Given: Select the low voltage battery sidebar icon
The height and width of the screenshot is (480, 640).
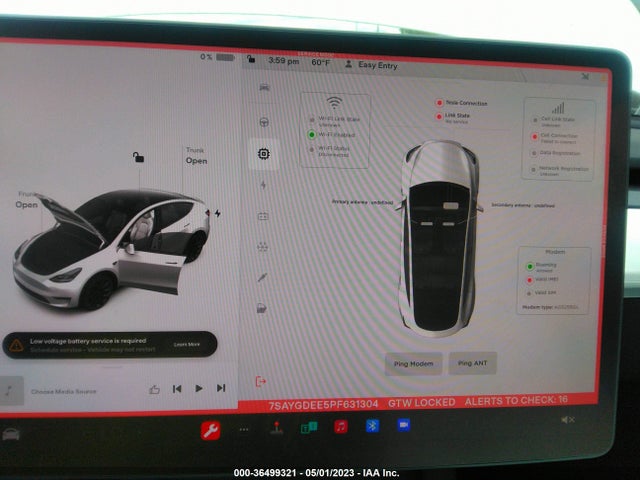Looking at the screenshot, I should pos(263,216).
